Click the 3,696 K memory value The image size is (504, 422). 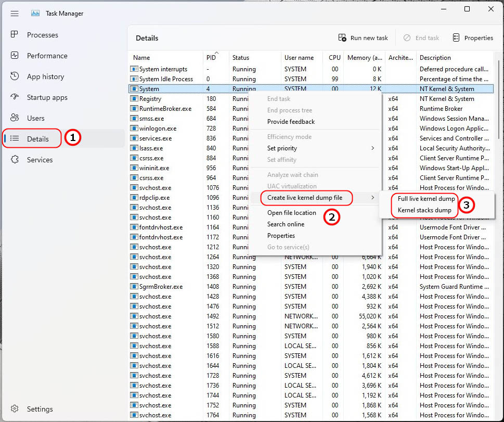(371, 386)
